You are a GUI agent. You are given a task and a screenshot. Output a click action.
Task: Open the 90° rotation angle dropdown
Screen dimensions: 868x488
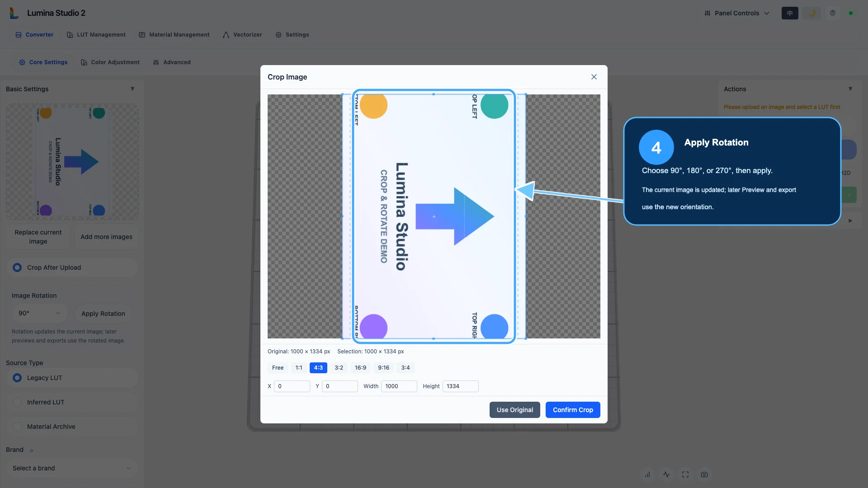click(x=39, y=313)
